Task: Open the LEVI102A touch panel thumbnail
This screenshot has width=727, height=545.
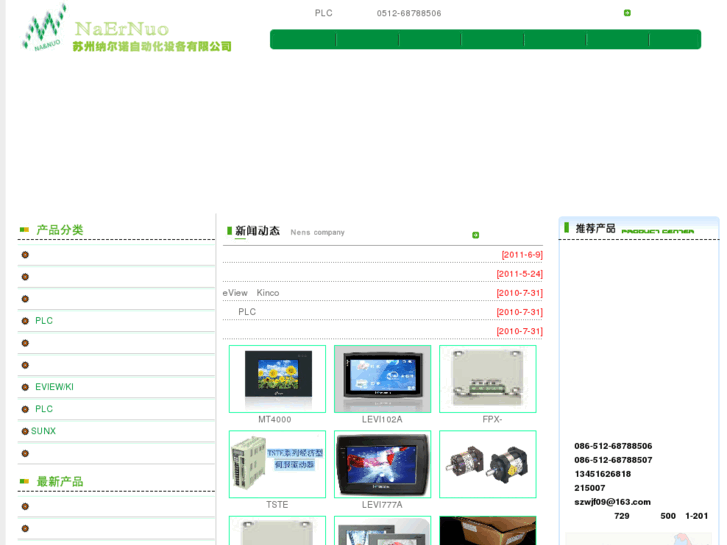Action: pos(383,379)
